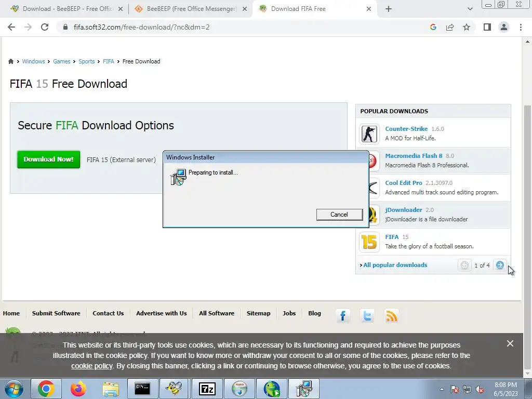Click the taskbar clock showing 8:08 PM
532x399 pixels.
click(x=506, y=389)
